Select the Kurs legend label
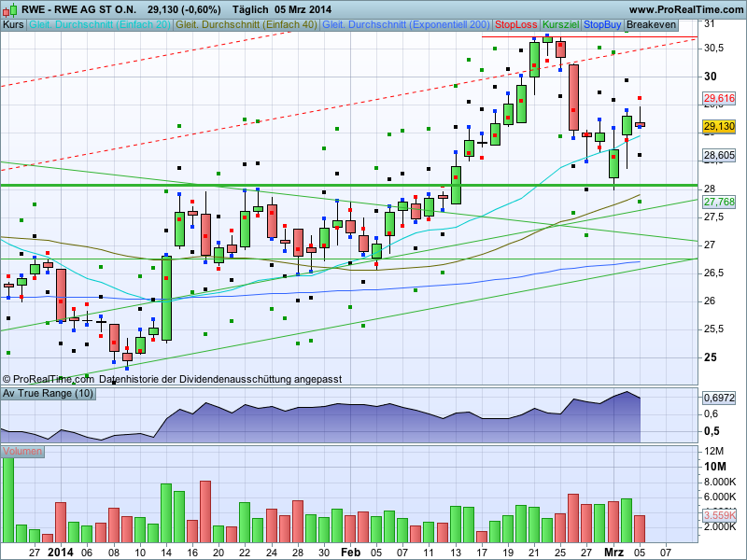 tap(13, 25)
